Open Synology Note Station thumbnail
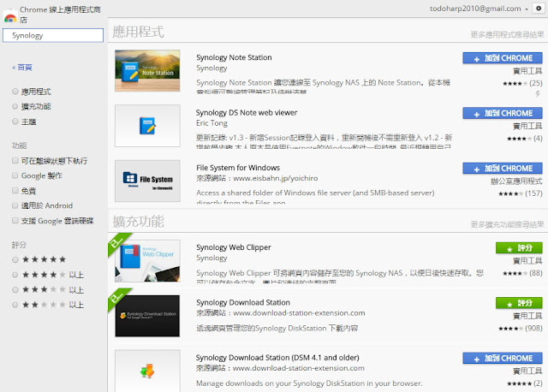The height and width of the screenshot is (392, 548). (x=147, y=71)
